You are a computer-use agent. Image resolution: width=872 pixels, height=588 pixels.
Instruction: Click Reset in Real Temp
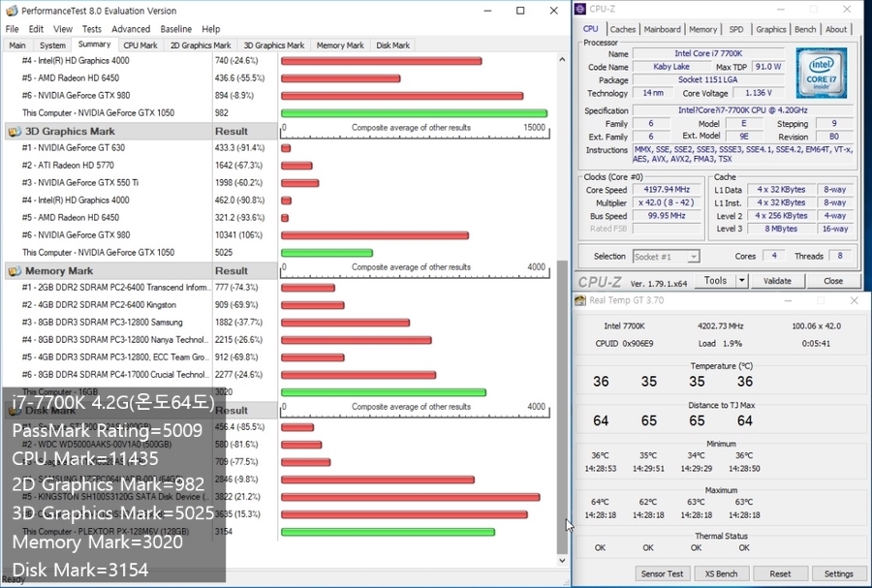click(780, 573)
